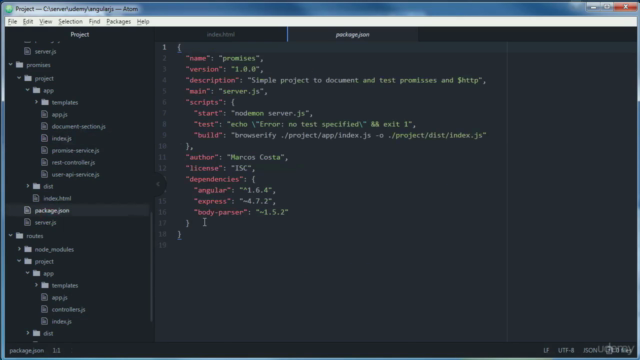Click the Project panel header

[80, 34]
